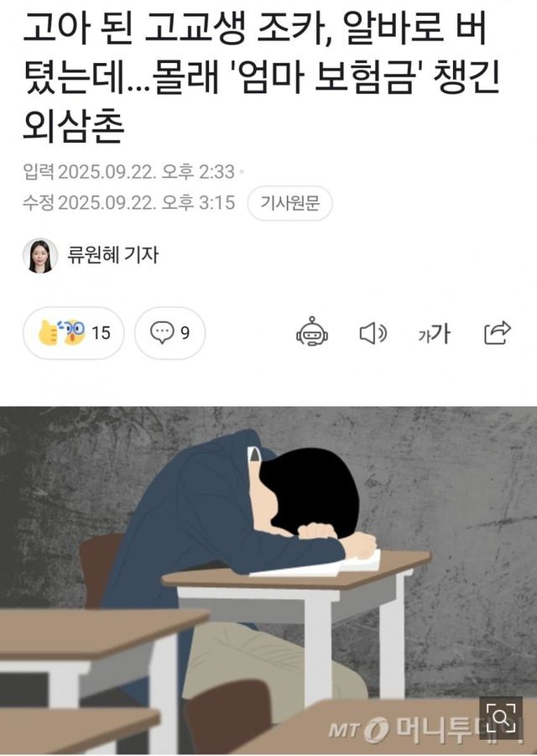This screenshot has width=537, height=756.
Task: Open the 가가 font size option
Action: 434,333
